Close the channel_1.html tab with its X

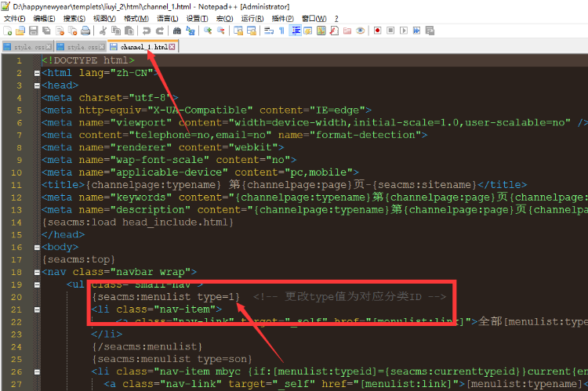[172, 47]
